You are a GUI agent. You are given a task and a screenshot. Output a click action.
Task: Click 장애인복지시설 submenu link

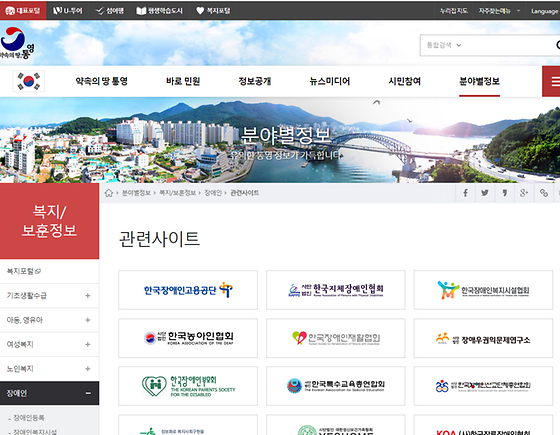pos(35,432)
